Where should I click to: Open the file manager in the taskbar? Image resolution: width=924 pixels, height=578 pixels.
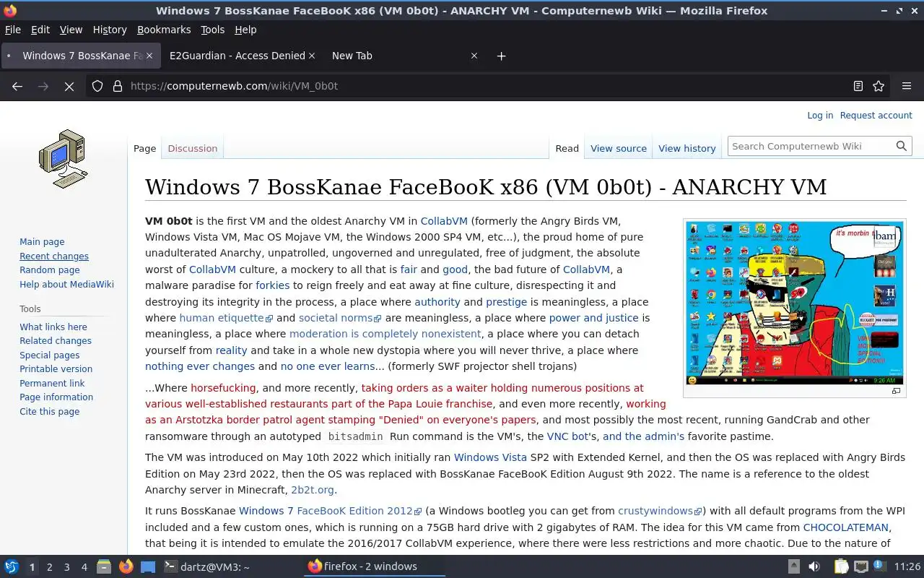104,566
